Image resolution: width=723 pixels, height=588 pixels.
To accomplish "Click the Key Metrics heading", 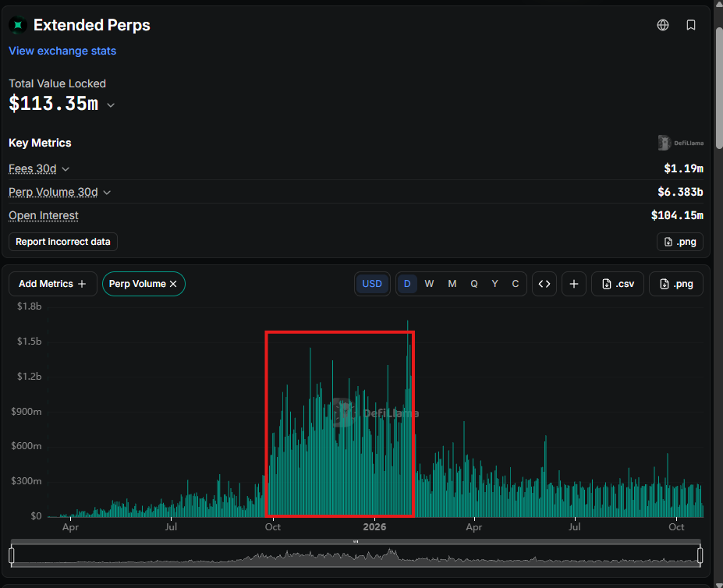I will [40, 143].
